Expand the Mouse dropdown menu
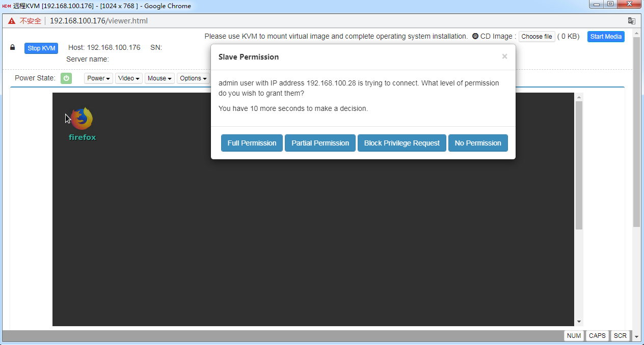 click(x=159, y=78)
